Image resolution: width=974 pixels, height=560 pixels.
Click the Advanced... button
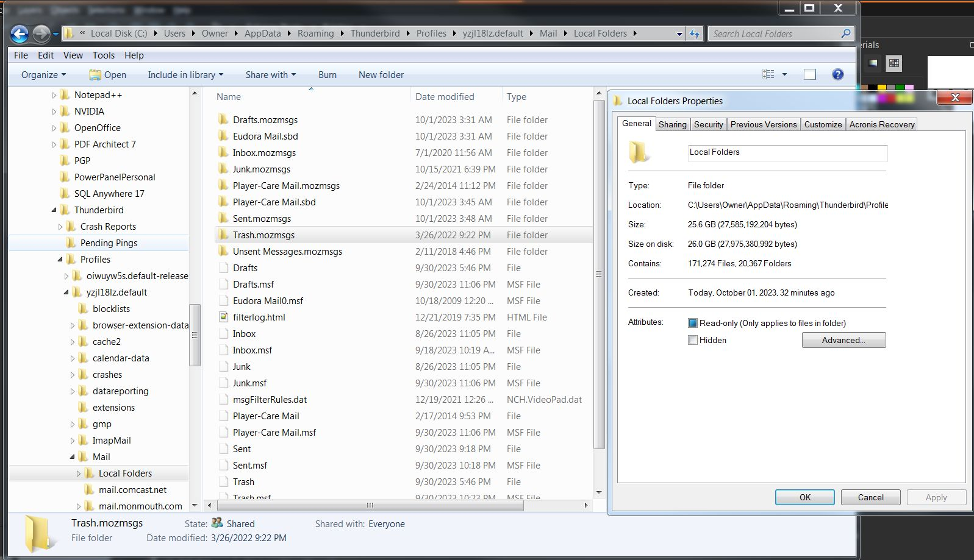(x=843, y=341)
